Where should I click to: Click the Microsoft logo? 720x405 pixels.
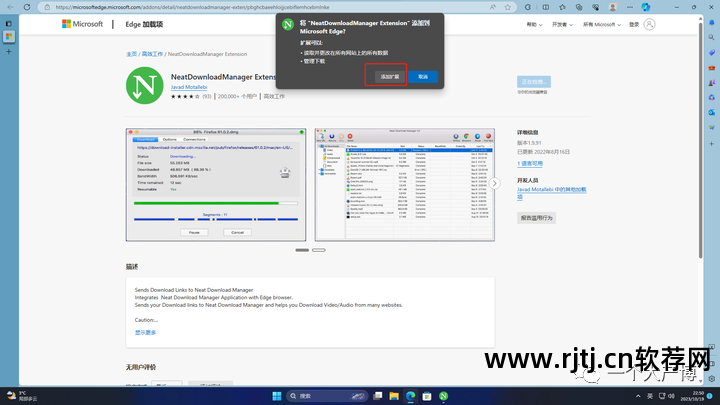pos(83,24)
